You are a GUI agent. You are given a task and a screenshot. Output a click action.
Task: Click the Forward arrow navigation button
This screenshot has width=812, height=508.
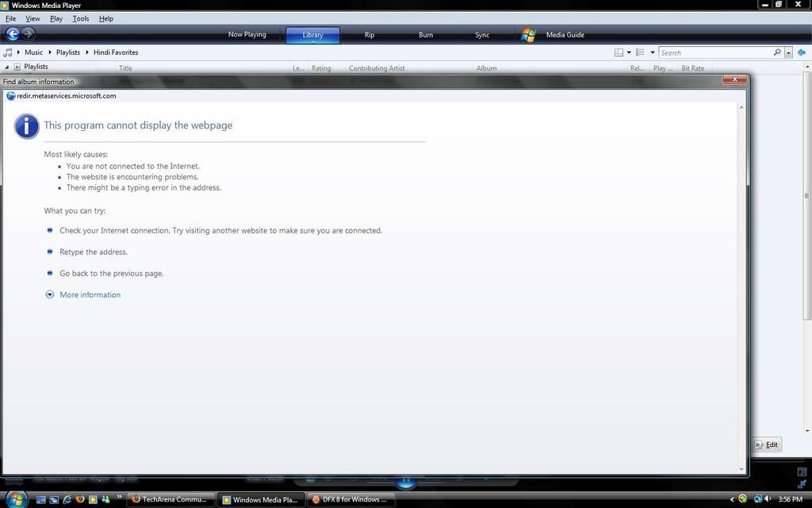(x=29, y=34)
